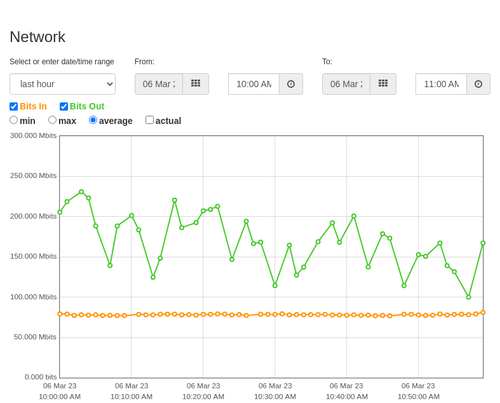Viewport: 500px width, 403px height.
Task: Click the To date field showing 06 Mar
Action: point(346,84)
